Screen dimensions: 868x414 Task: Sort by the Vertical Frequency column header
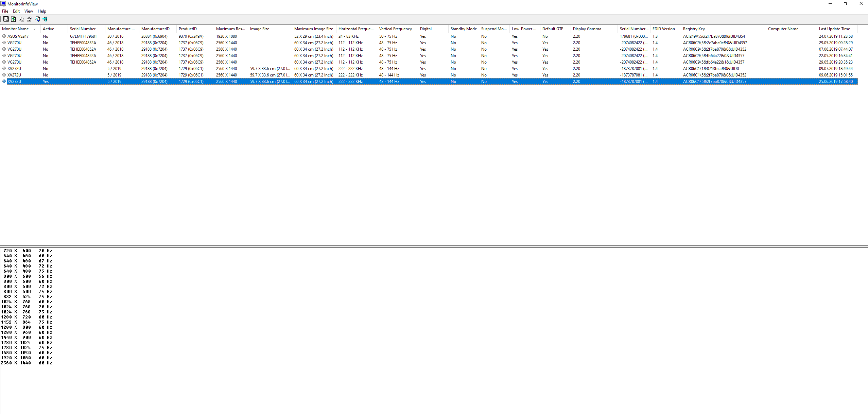pos(395,29)
